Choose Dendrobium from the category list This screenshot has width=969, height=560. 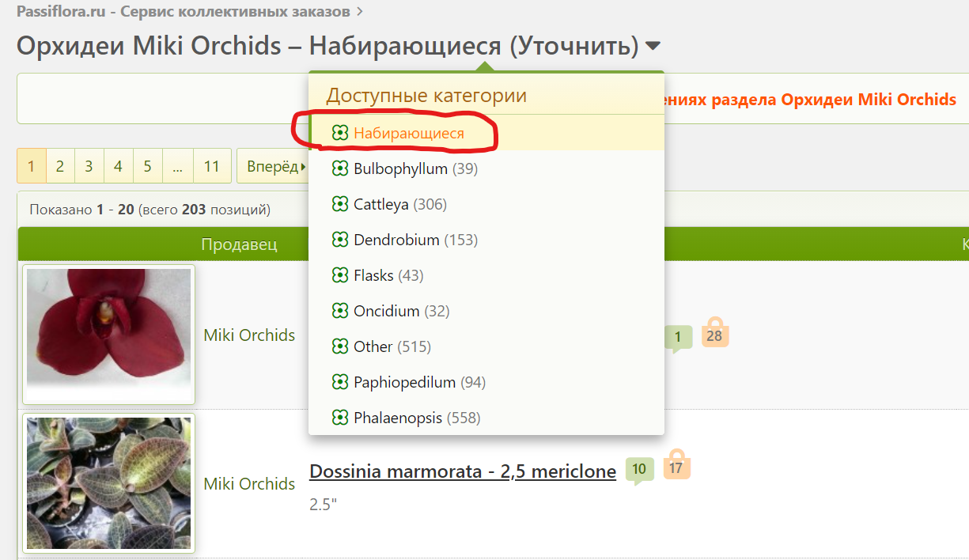click(396, 240)
